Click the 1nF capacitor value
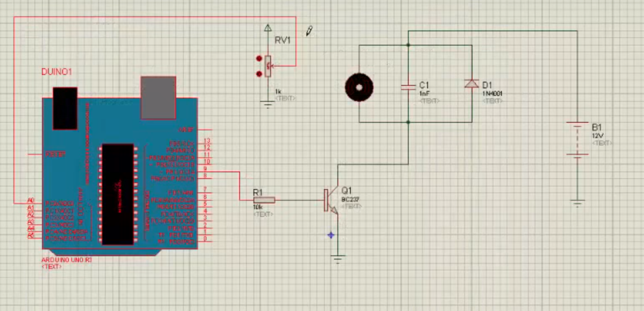644x311 pixels. point(424,93)
